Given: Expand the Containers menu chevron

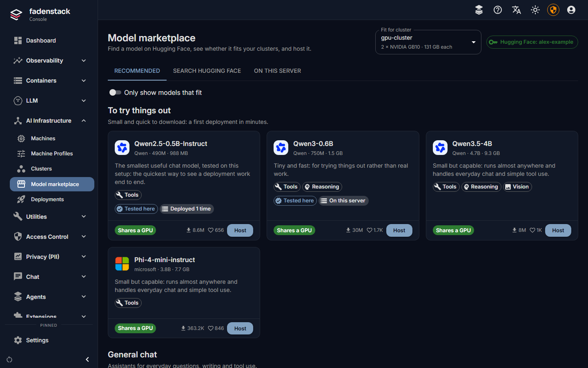Looking at the screenshot, I should coord(84,81).
